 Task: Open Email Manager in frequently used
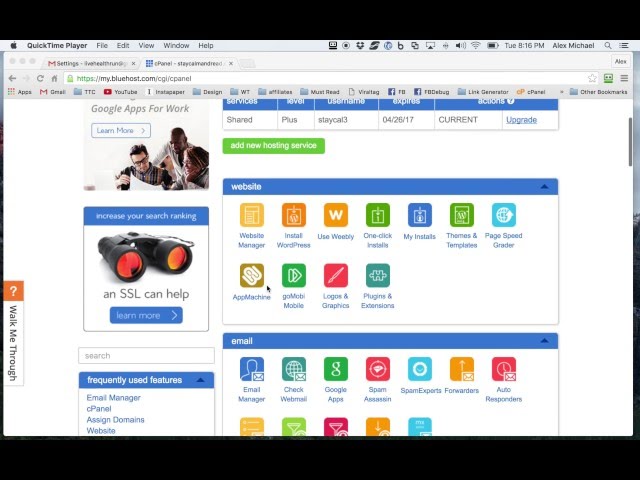pyautogui.click(x=113, y=398)
